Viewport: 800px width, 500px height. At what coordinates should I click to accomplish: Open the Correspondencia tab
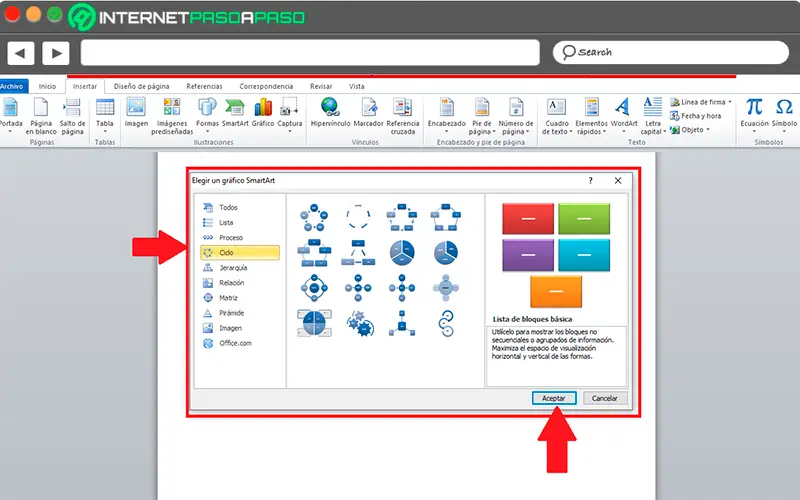[x=266, y=86]
